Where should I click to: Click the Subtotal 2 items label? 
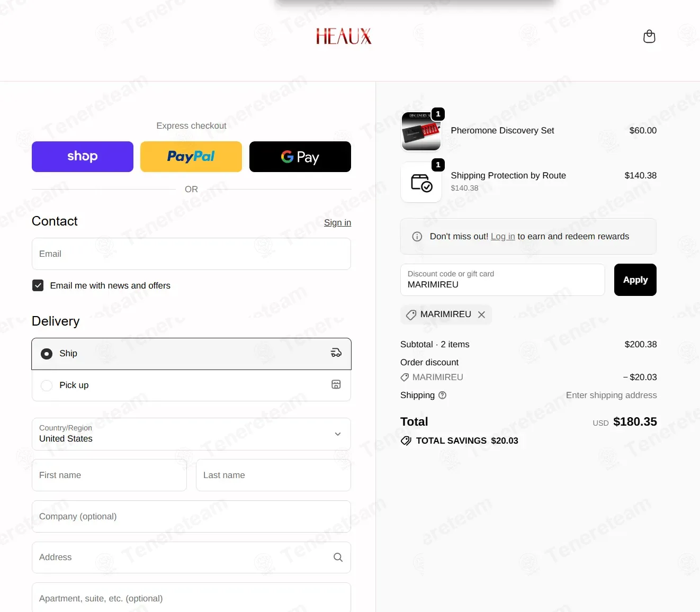[x=435, y=345]
